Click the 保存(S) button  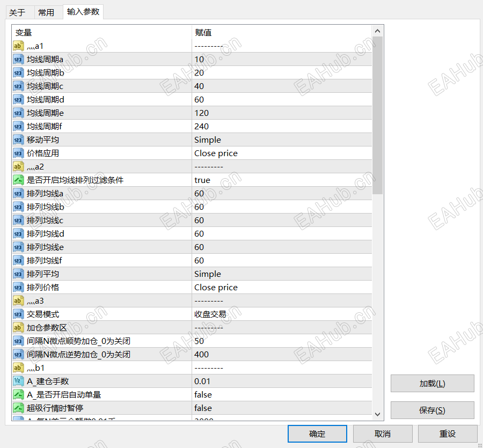pos(432,410)
